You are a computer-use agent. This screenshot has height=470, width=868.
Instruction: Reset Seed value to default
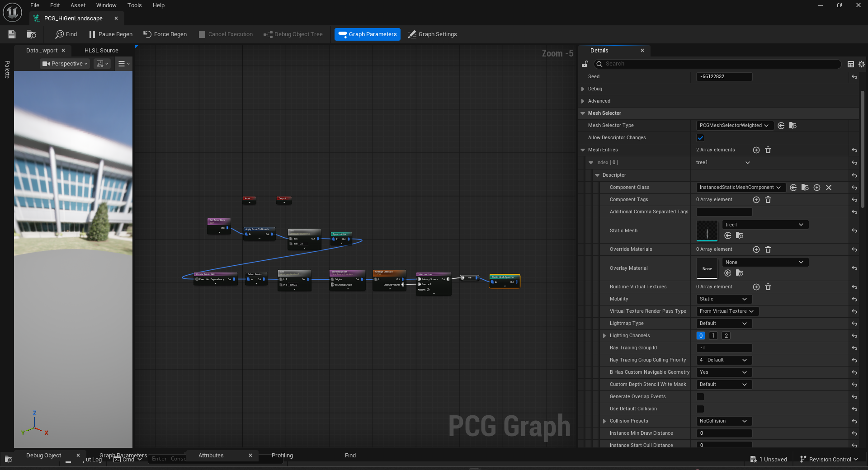tap(854, 77)
